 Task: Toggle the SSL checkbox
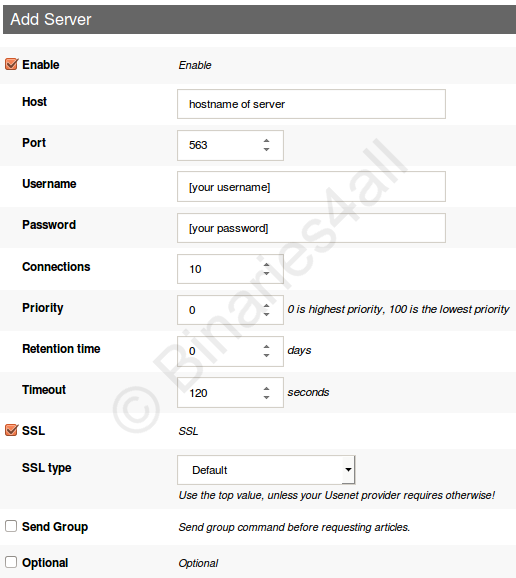tap(11, 430)
